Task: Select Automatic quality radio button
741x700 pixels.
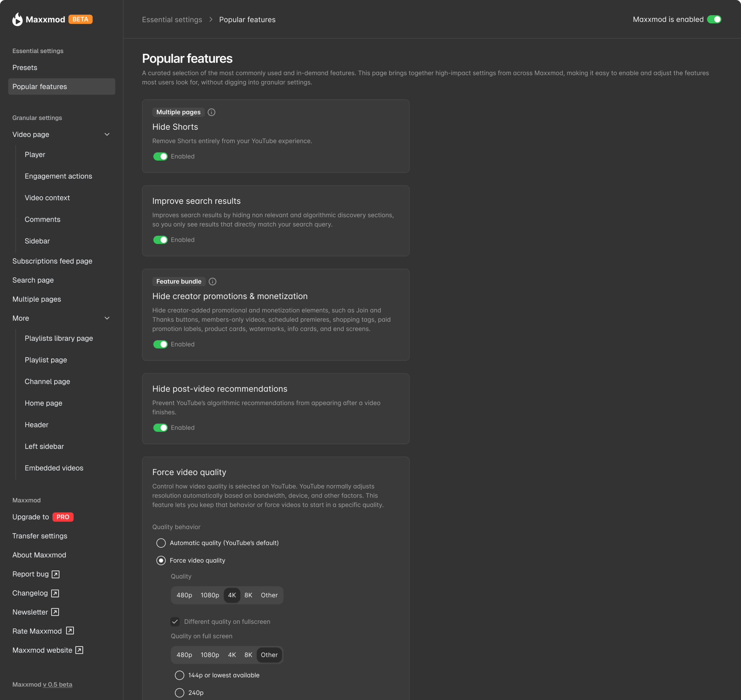Action: 161,543
